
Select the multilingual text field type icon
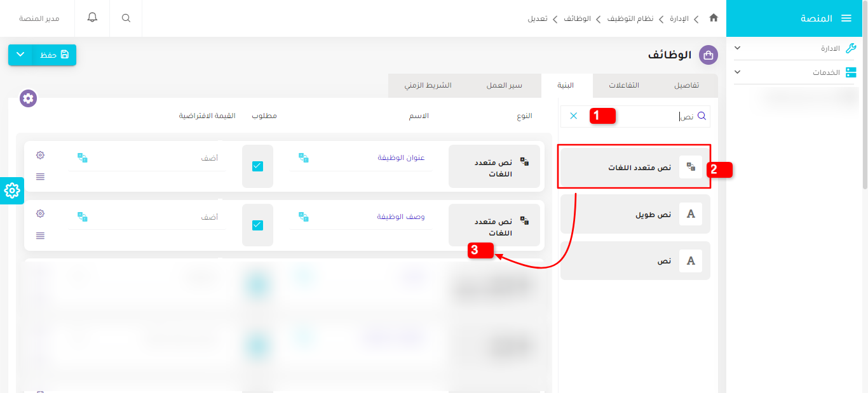(x=690, y=166)
